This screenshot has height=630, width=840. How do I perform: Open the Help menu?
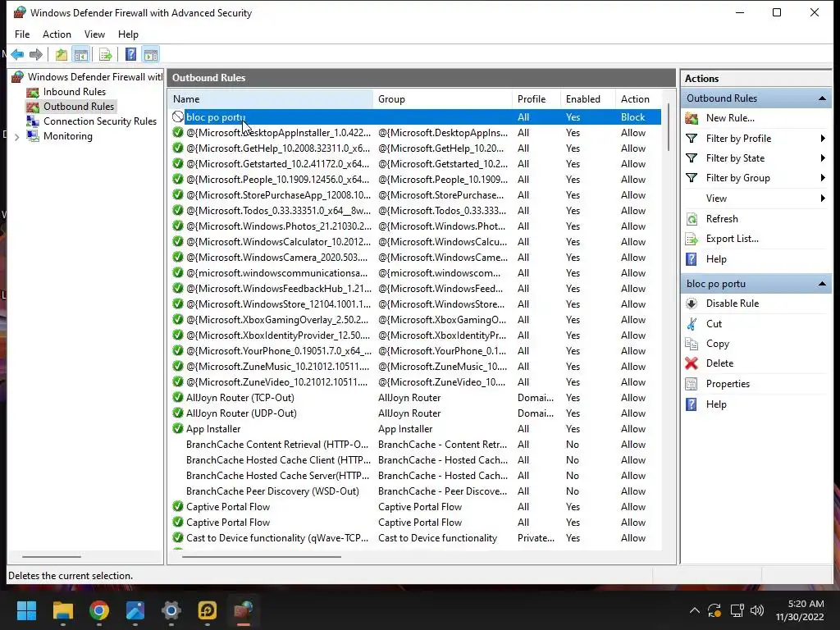(128, 34)
